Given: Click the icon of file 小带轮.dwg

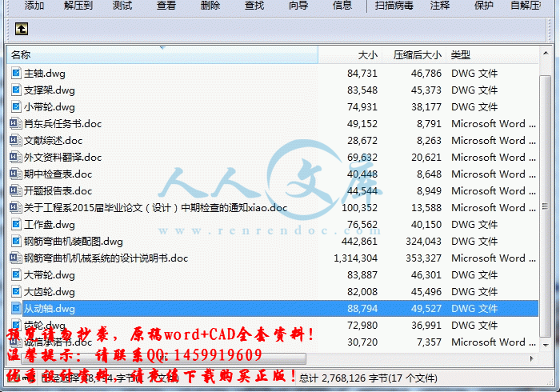Looking at the screenshot, I should click(x=16, y=106).
